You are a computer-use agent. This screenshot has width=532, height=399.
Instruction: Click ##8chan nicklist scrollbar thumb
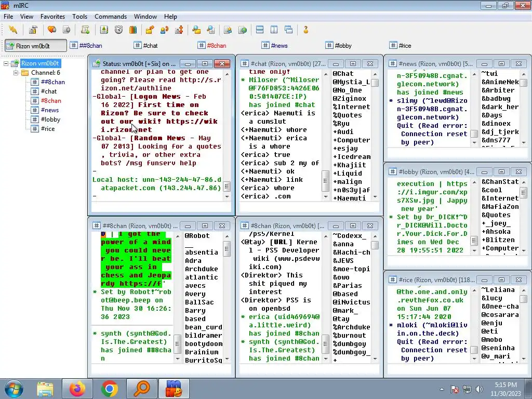227,249
